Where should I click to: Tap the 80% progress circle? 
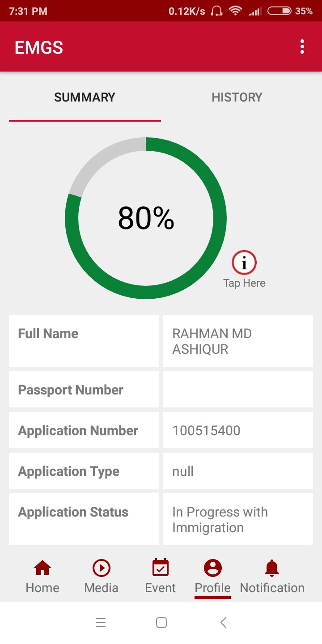pyautogui.click(x=146, y=218)
